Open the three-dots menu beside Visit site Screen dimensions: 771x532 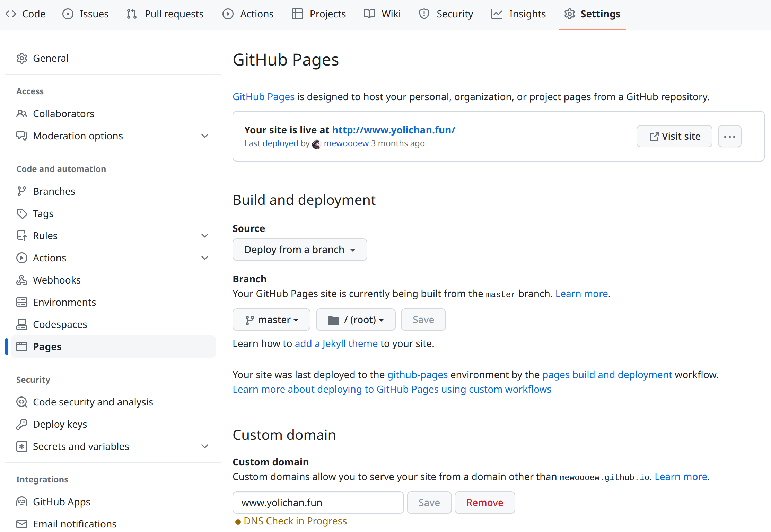pyautogui.click(x=729, y=137)
